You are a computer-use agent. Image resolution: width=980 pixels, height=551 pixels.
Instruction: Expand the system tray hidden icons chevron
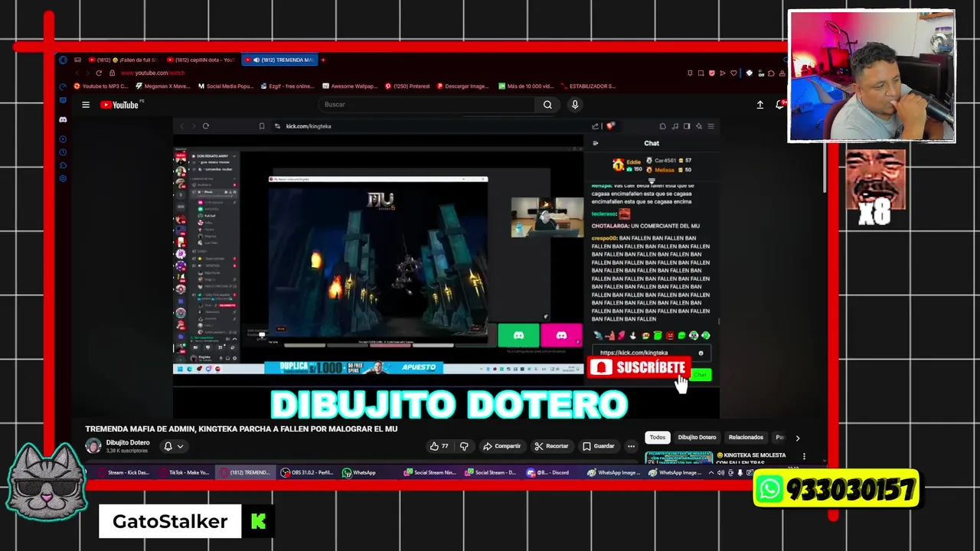711,473
